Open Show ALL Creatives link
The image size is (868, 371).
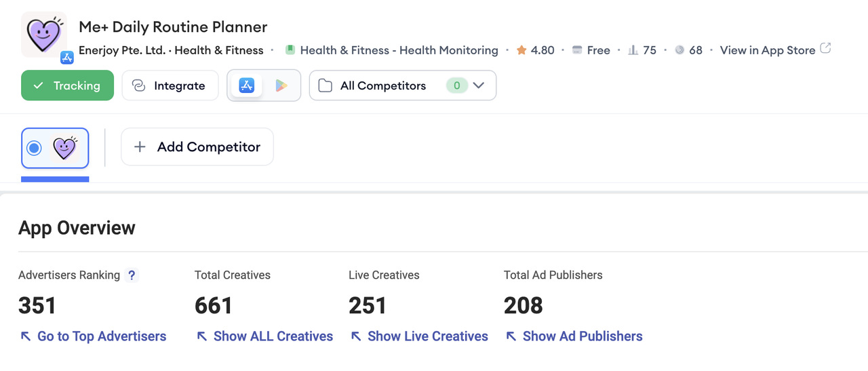point(264,336)
